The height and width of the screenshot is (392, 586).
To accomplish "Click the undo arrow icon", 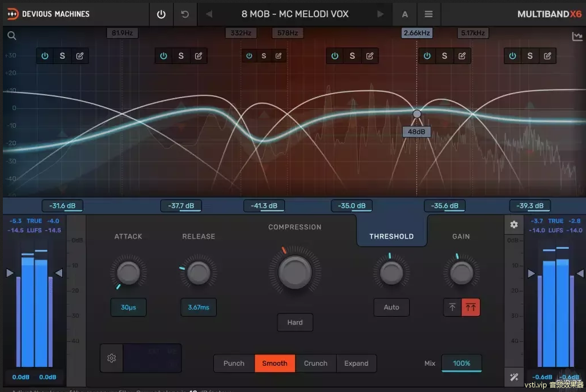I will tap(185, 14).
